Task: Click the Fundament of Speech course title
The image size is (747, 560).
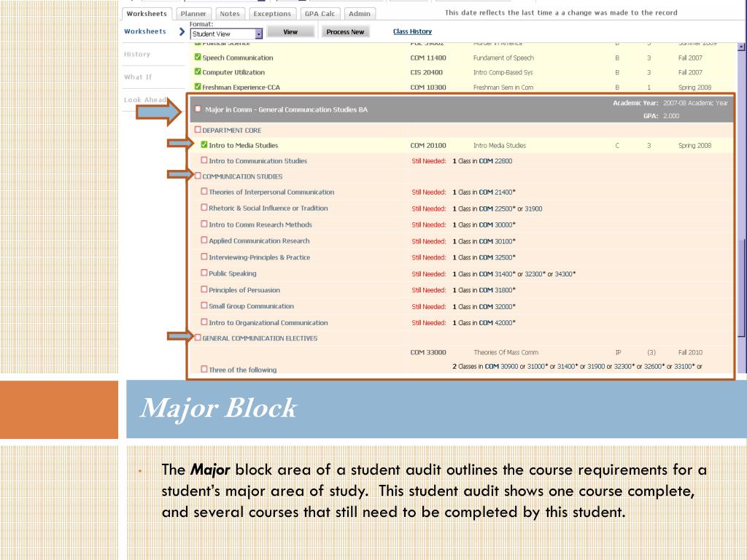Action: (503, 58)
